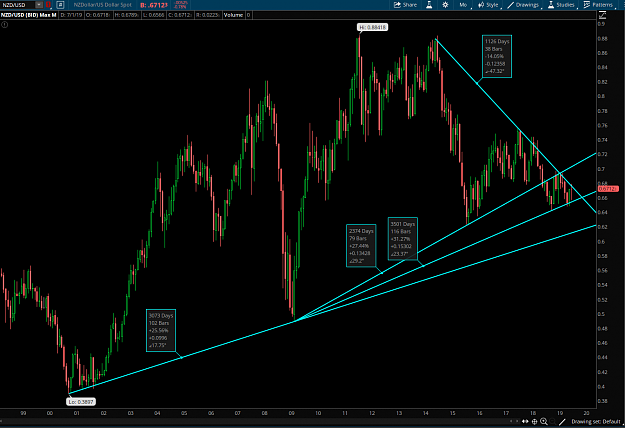
Task: Open the Drawings menu
Action: point(524,5)
